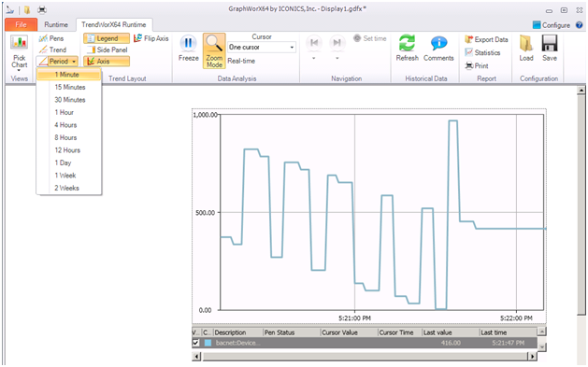Click the Export Data button
The height and width of the screenshot is (367, 588).
tap(486, 39)
